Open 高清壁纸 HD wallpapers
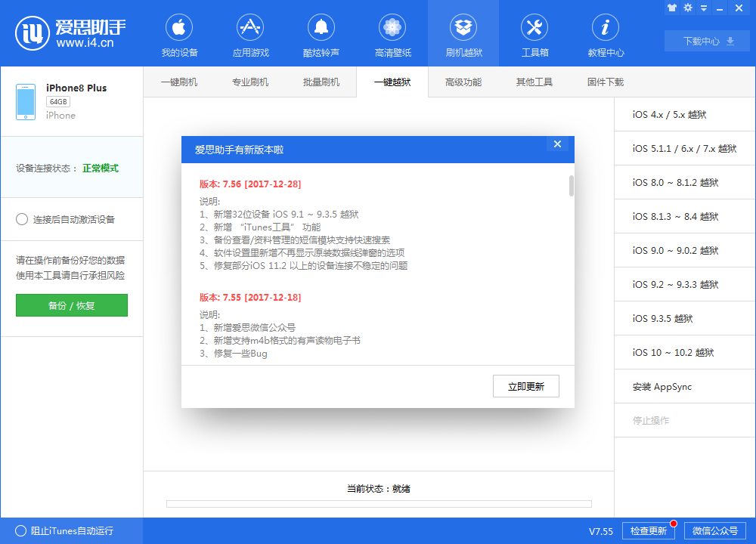 click(x=392, y=33)
